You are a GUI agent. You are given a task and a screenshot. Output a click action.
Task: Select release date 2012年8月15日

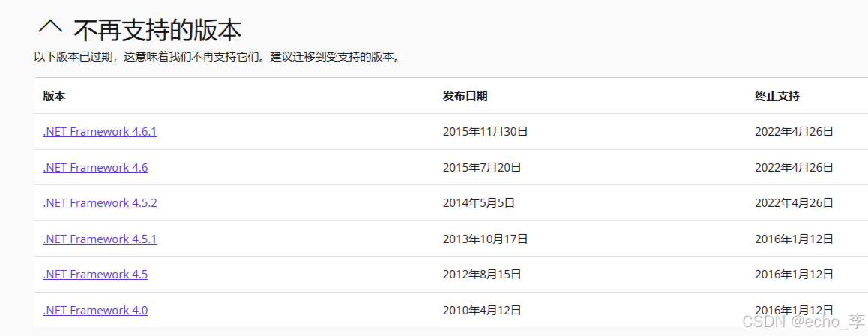[x=482, y=274]
